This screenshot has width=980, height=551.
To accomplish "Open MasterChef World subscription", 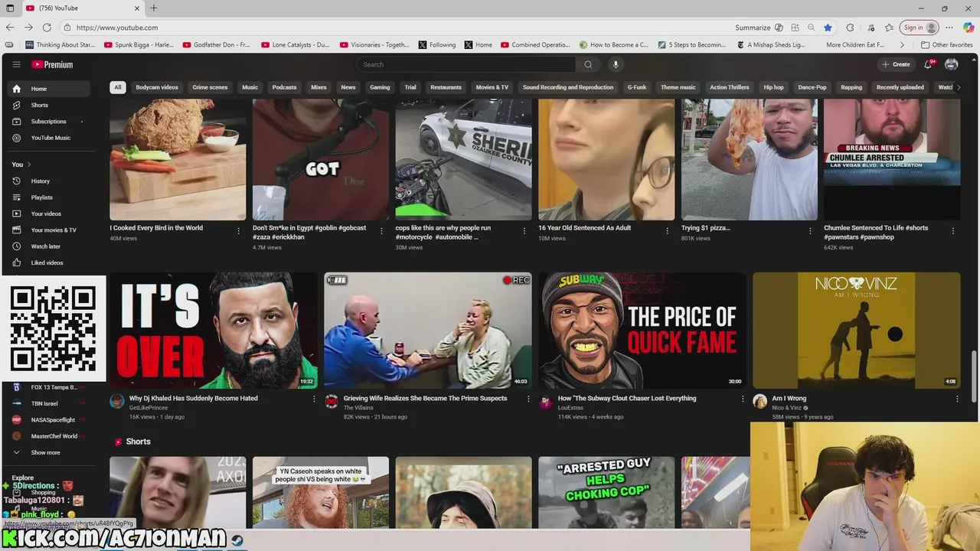I will [x=49, y=436].
